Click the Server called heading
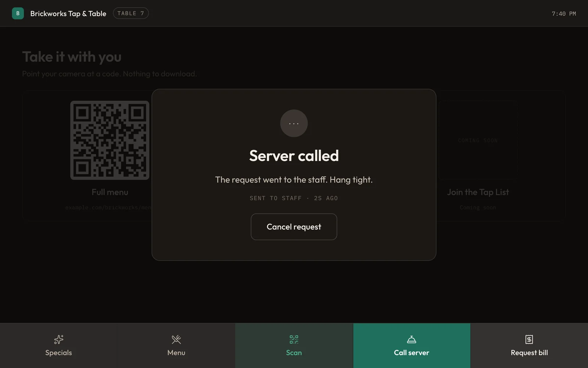 click(294, 156)
